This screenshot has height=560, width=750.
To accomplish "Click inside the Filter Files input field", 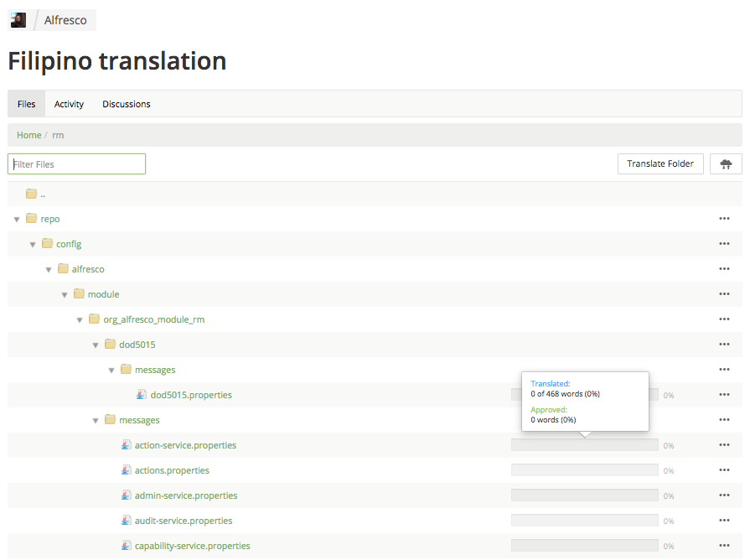I will 76,163.
